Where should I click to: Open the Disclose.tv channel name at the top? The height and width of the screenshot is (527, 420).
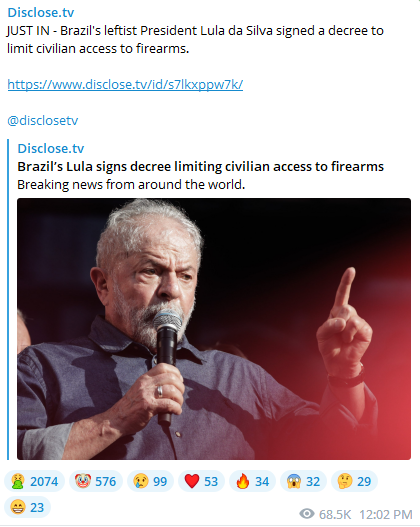point(41,12)
